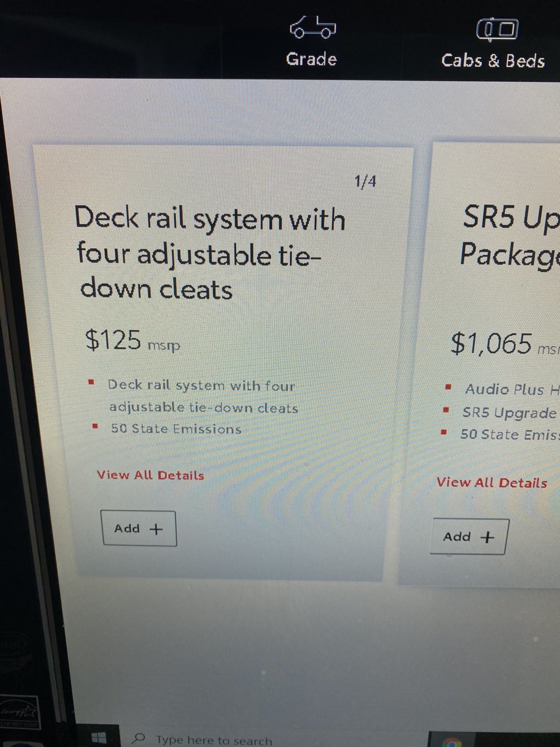Click the plus icon in SR5 Add button
Screen dimensions: 560x747
(487, 537)
